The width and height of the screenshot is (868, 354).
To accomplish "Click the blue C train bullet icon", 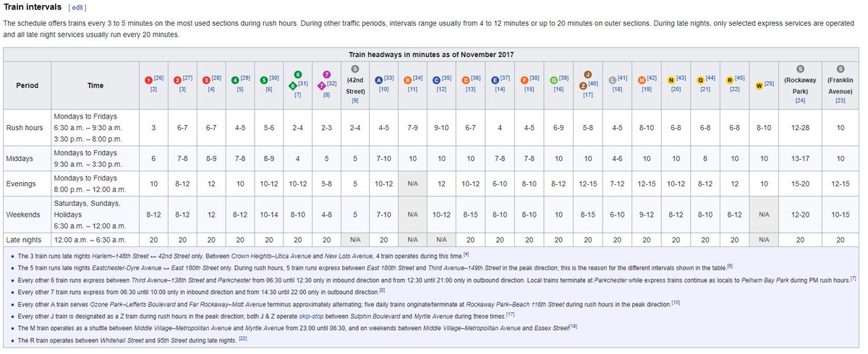I will pos(435,79).
